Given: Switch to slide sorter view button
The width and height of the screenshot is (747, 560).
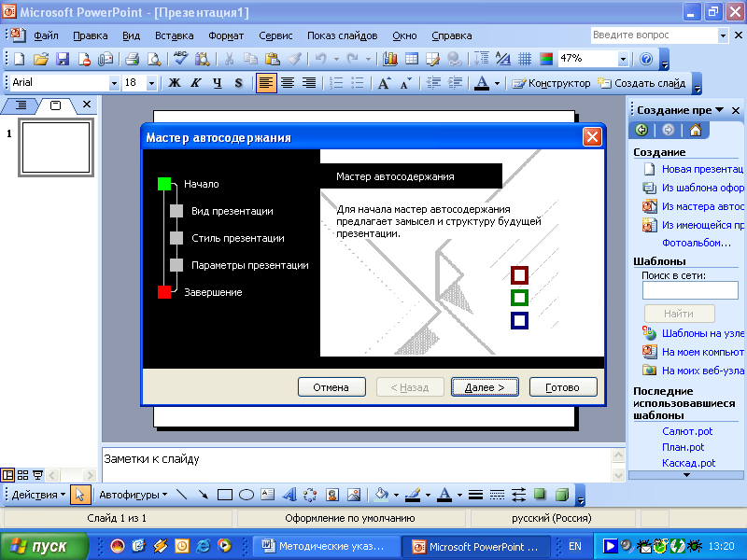Looking at the screenshot, I should pos(22,475).
